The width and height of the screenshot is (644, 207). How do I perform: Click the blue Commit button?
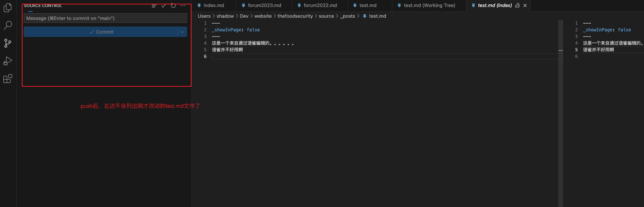[101, 32]
